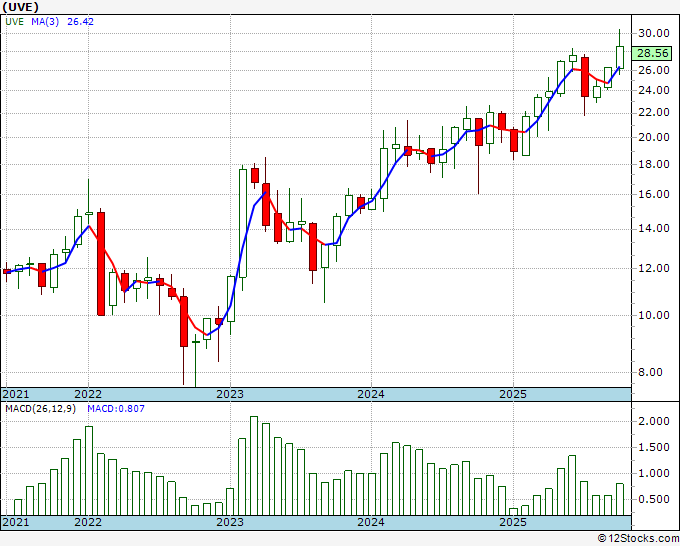This screenshot has width=680, height=546.
Task: Select the UVE legend label
Action: (14, 22)
